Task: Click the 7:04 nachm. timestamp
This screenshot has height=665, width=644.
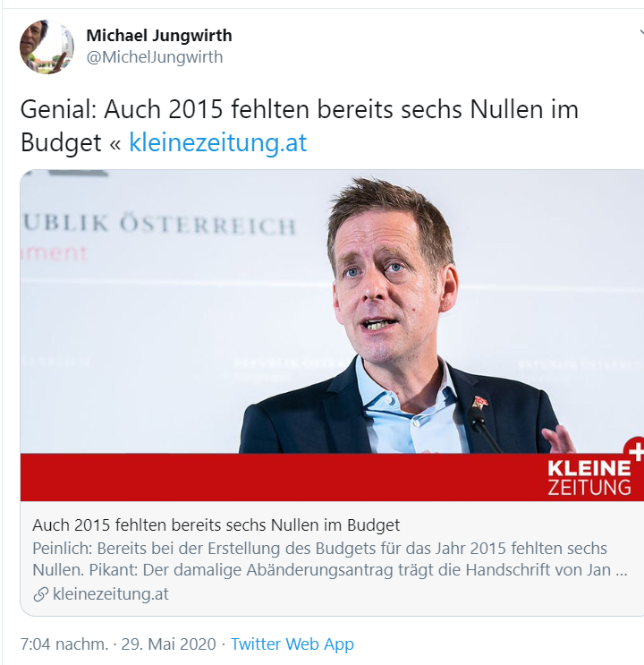Action: point(64,644)
